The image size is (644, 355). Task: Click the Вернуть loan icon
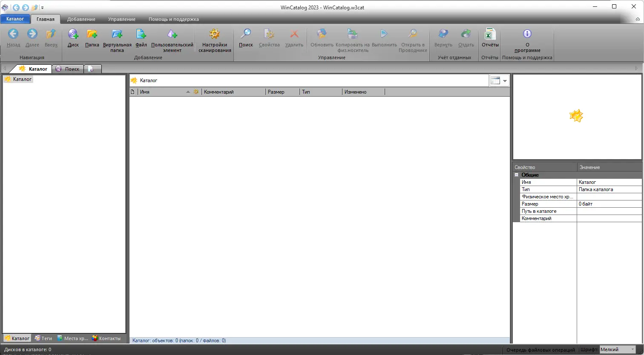coord(443,37)
